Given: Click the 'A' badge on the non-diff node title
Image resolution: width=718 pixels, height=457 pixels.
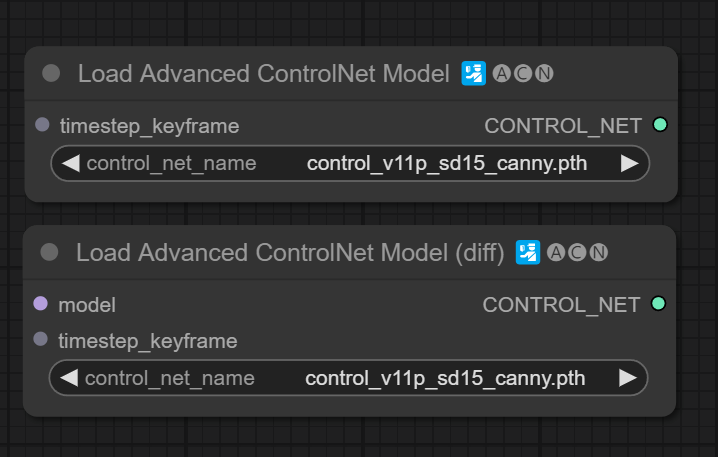Looking at the screenshot, I should point(502,74).
